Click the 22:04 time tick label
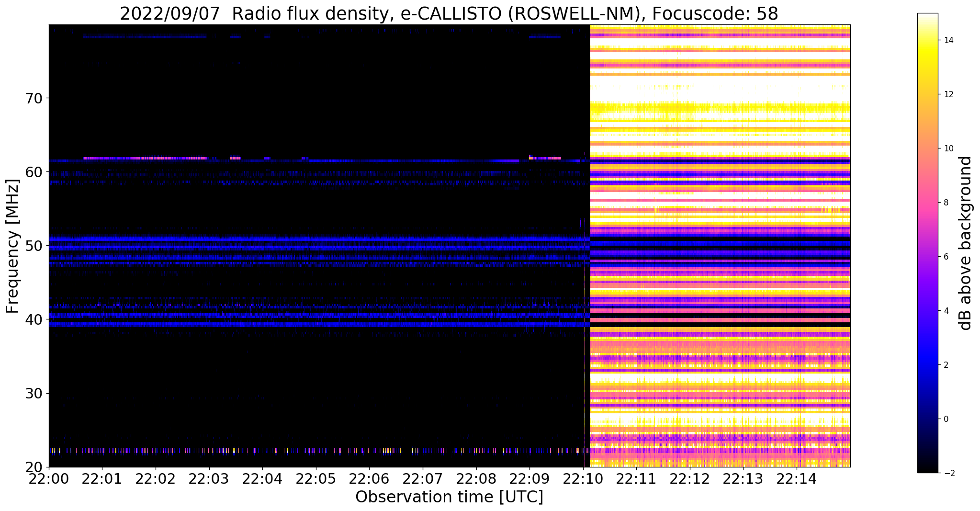 point(262,478)
